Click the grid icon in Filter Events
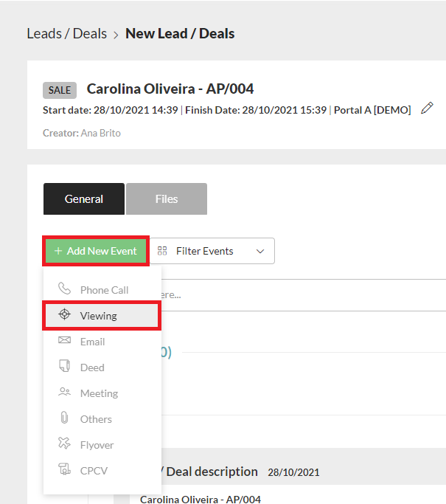Image resolution: width=446 pixels, height=504 pixels. point(162,251)
